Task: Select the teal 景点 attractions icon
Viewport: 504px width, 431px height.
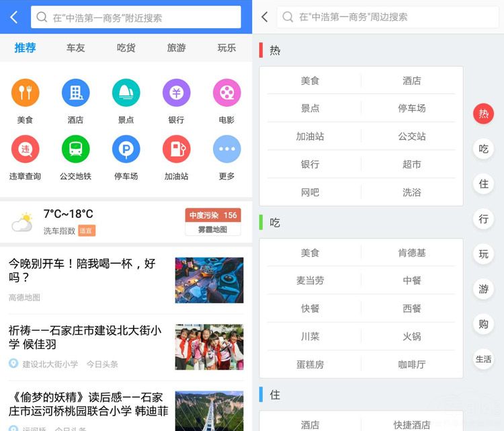Action: click(x=126, y=93)
